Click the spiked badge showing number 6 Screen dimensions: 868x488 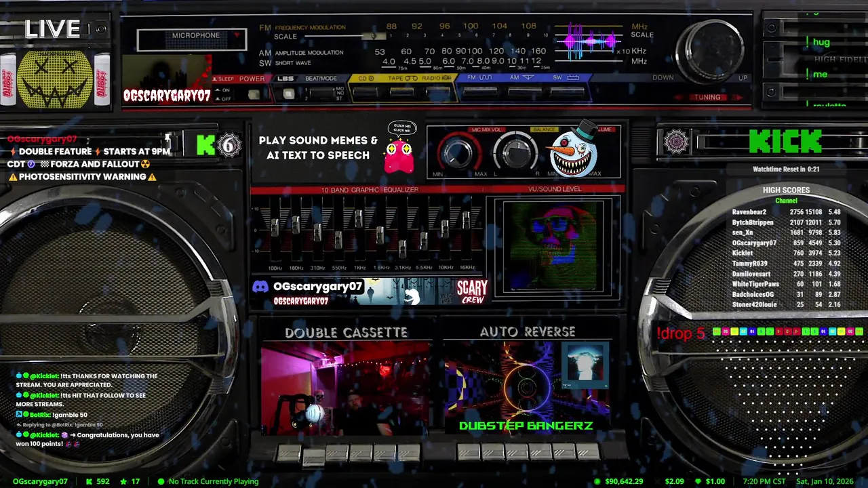click(229, 145)
